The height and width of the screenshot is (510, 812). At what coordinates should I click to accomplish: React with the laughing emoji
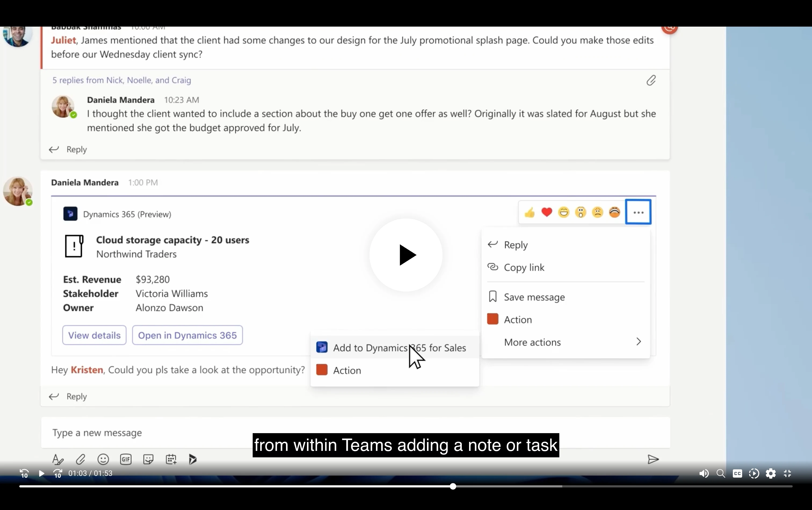click(564, 213)
